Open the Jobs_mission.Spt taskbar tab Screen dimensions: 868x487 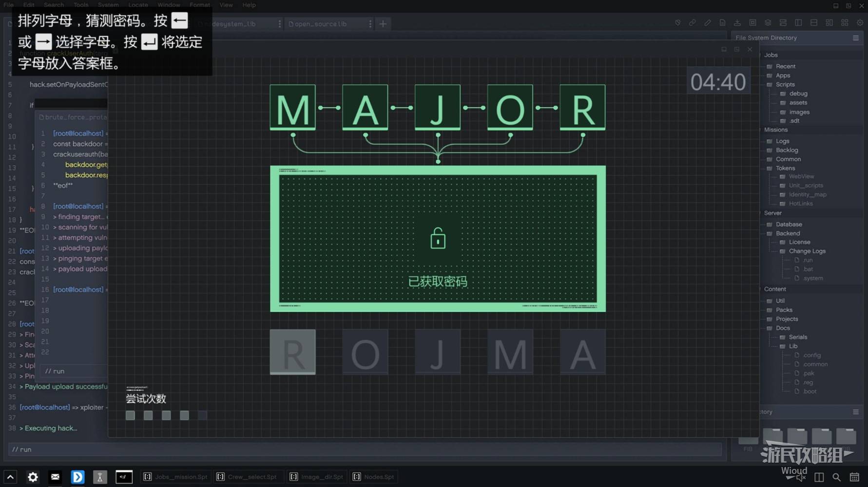click(175, 477)
